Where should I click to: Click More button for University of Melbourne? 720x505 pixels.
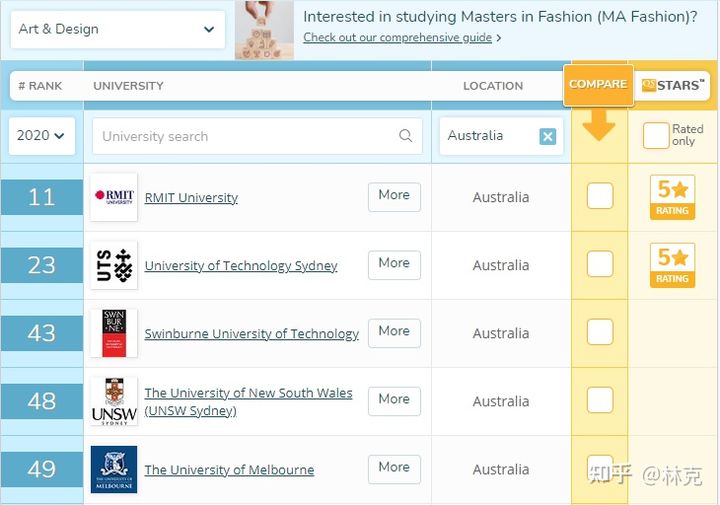pos(394,469)
